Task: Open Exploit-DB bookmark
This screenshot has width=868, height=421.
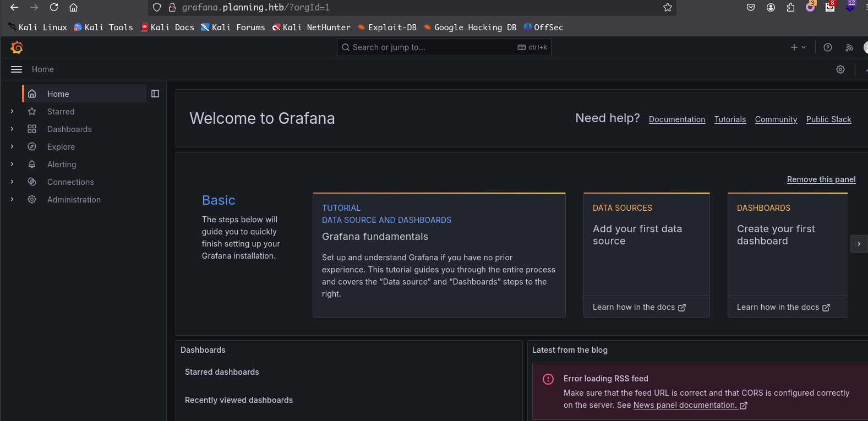Action: coord(387,27)
